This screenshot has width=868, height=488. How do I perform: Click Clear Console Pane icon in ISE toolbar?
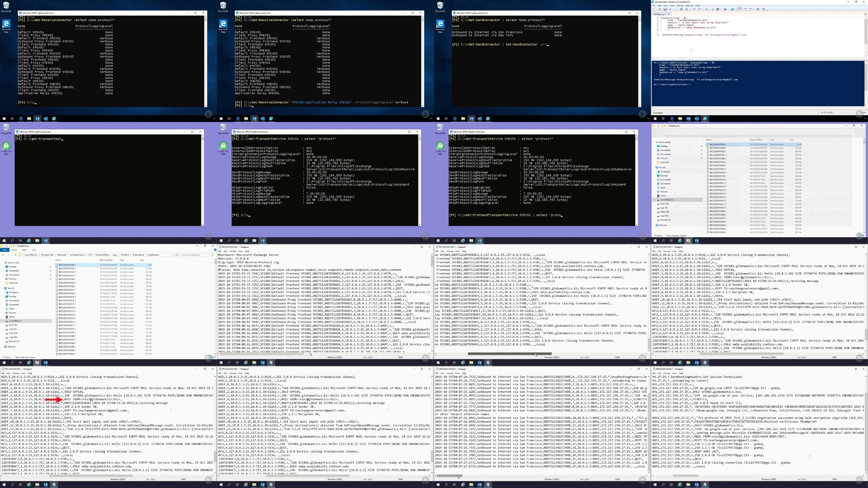click(x=687, y=9)
